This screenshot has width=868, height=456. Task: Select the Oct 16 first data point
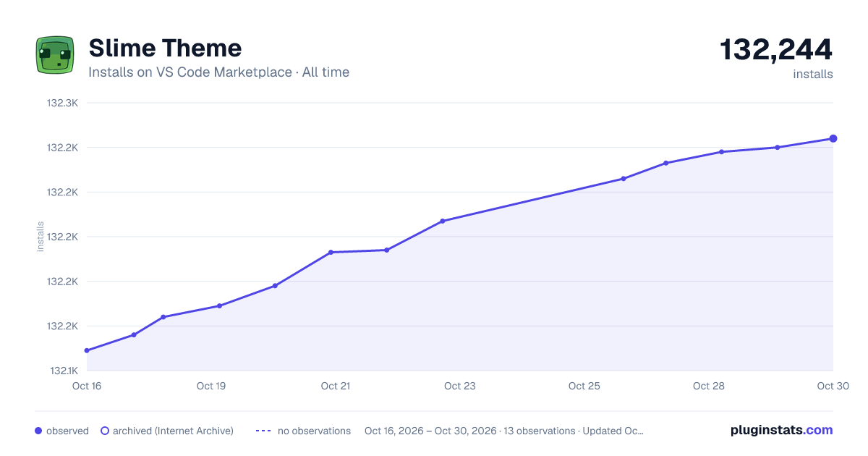pyautogui.click(x=87, y=350)
